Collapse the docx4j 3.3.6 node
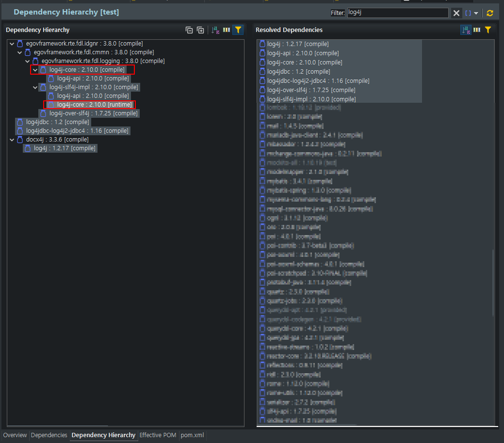Viewport: 504px width, 443px height. pos(12,140)
